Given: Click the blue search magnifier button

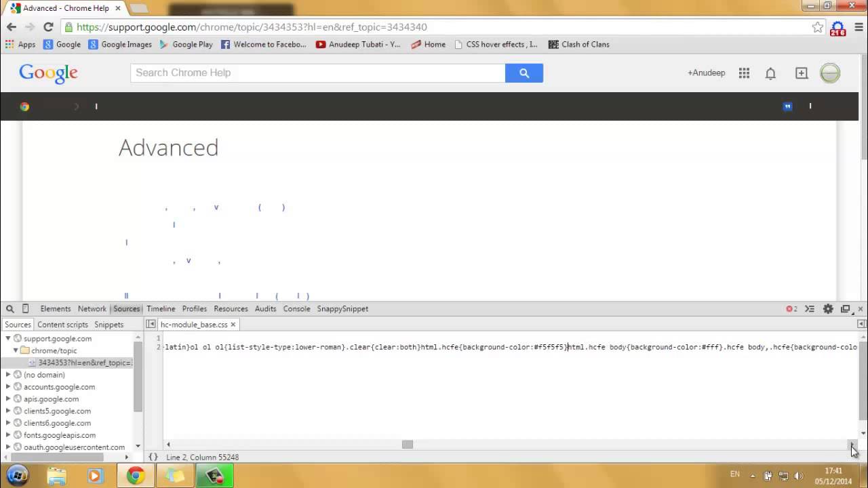Looking at the screenshot, I should [x=524, y=73].
